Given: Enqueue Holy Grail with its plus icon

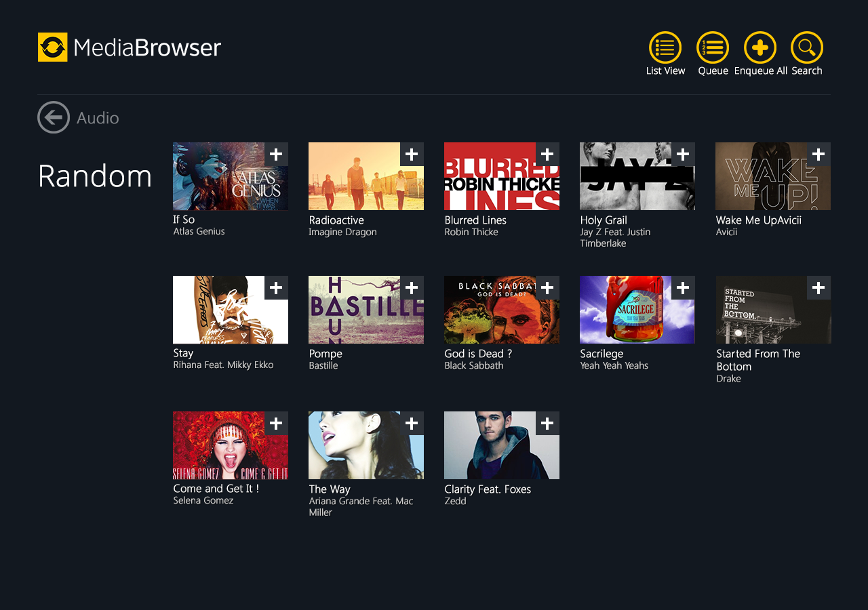Looking at the screenshot, I should tap(683, 155).
